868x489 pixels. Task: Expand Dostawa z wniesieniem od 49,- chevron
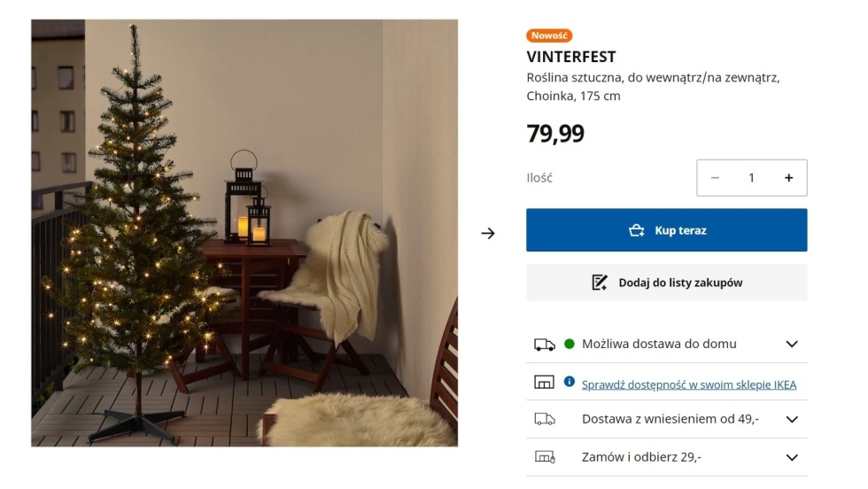tap(792, 419)
